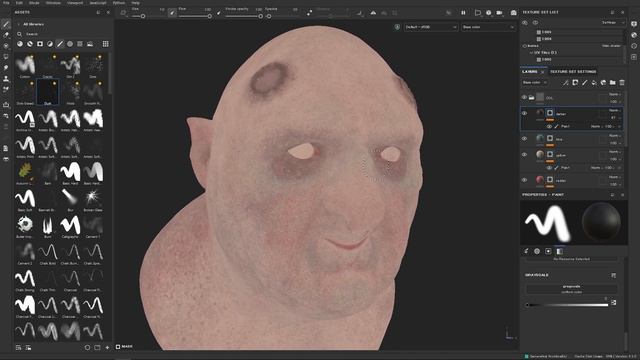Add a mask to the layer
640x360 pixels.
click(x=575, y=83)
